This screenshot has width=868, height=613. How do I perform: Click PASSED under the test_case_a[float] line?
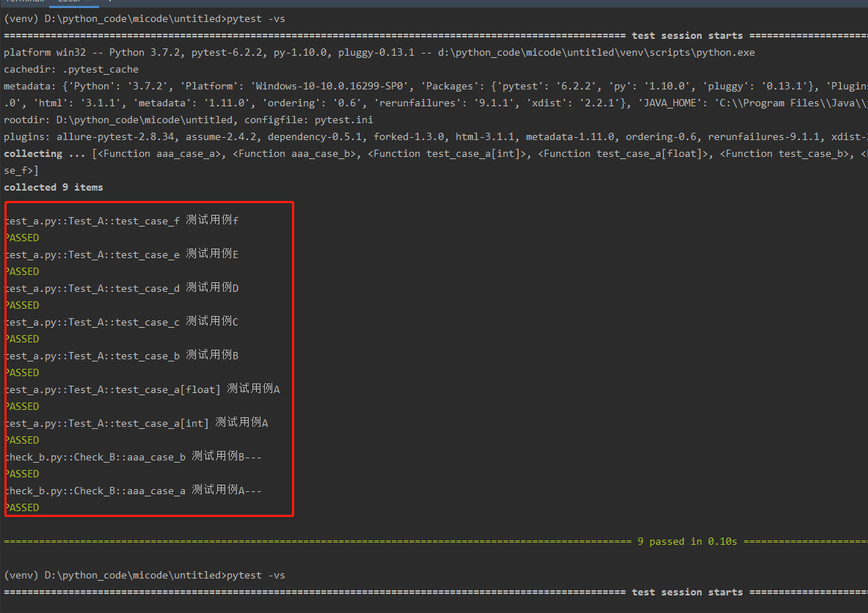pos(22,407)
